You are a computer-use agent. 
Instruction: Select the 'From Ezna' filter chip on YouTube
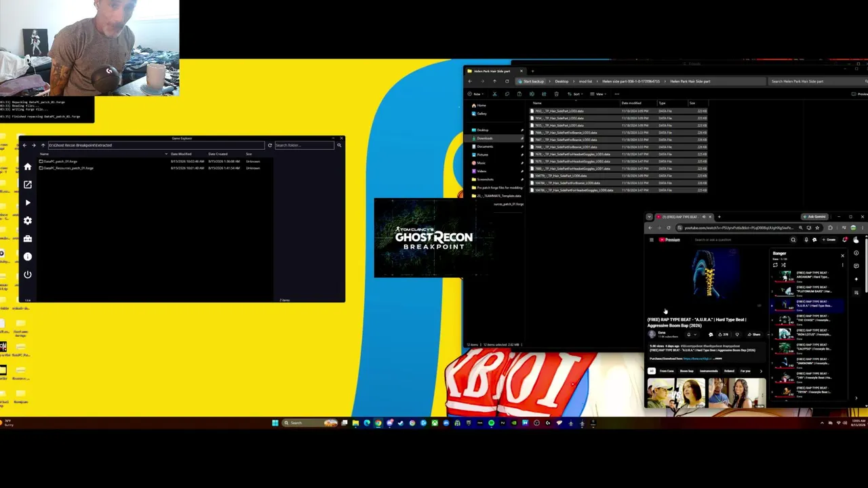(667, 371)
